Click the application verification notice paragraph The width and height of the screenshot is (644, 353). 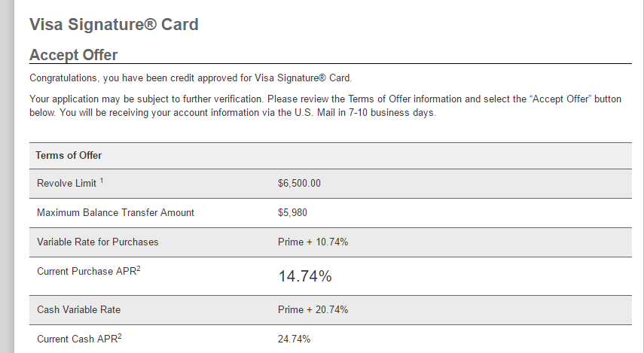click(325, 106)
